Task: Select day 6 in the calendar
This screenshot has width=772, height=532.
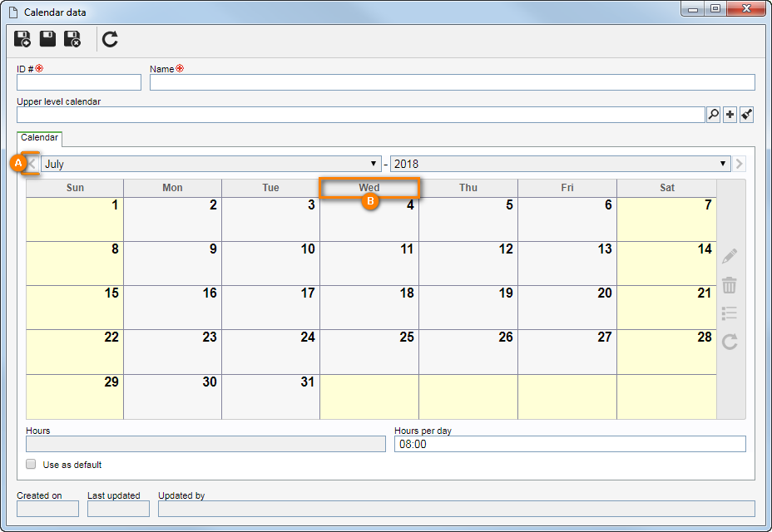Action: click(x=567, y=219)
